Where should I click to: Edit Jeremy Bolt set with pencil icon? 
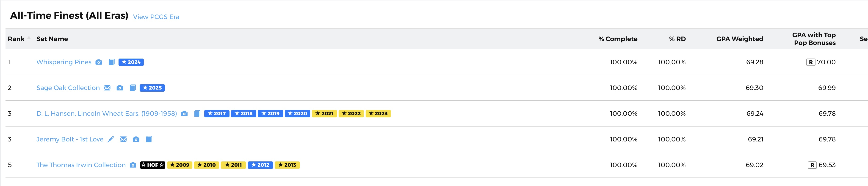point(111,139)
